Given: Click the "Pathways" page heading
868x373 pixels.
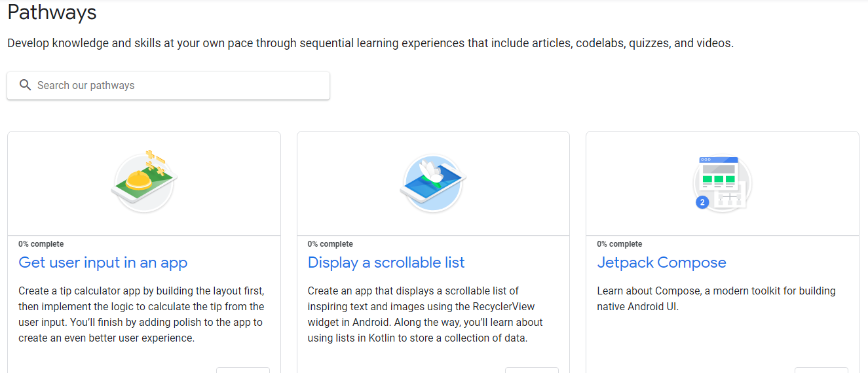Looking at the screenshot, I should coord(52,12).
